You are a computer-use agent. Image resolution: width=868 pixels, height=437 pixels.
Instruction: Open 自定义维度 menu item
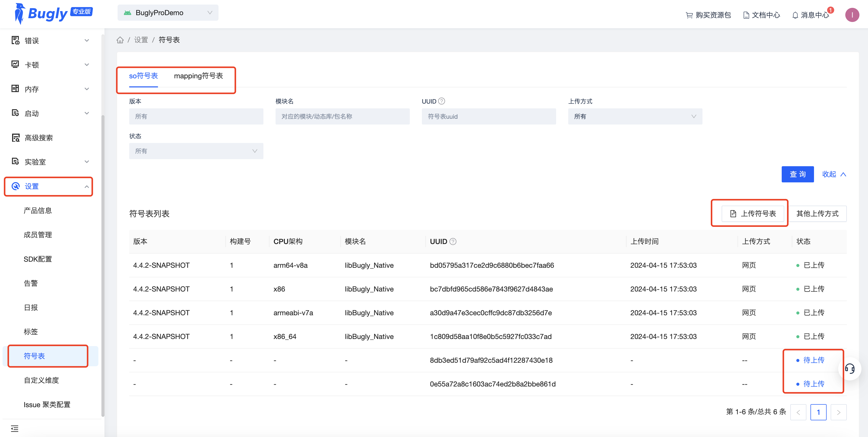coord(41,380)
